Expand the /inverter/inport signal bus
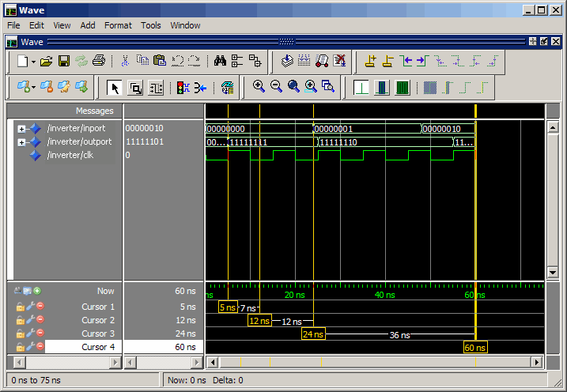This screenshot has width=567, height=392. 22,129
